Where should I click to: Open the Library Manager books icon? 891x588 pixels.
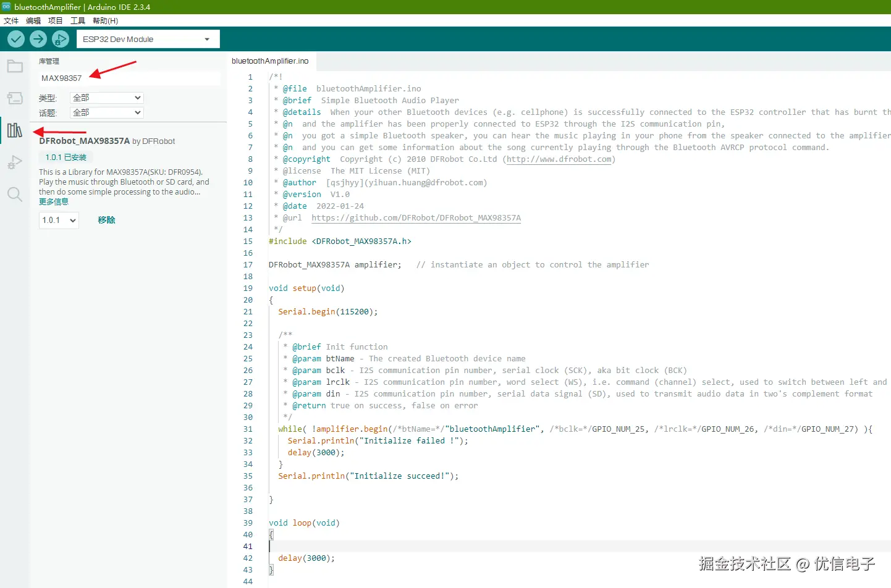[15, 130]
